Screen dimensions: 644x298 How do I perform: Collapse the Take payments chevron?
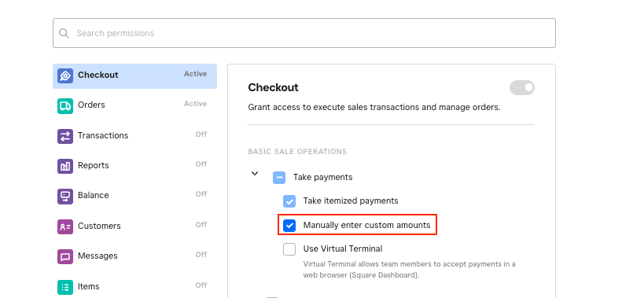click(255, 174)
